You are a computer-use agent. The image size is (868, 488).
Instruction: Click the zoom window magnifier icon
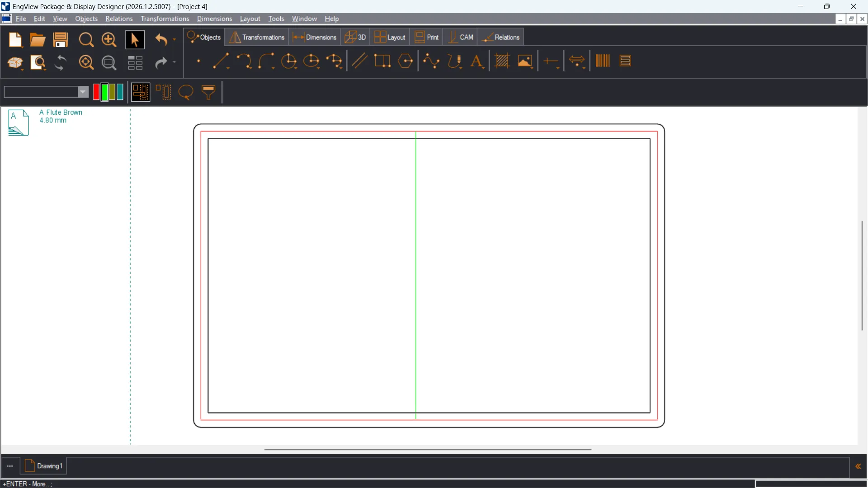click(x=109, y=62)
